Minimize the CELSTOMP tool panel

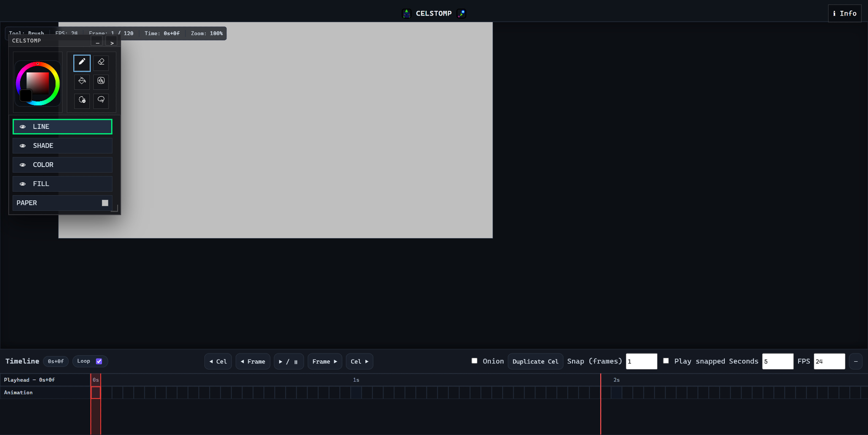click(x=97, y=43)
